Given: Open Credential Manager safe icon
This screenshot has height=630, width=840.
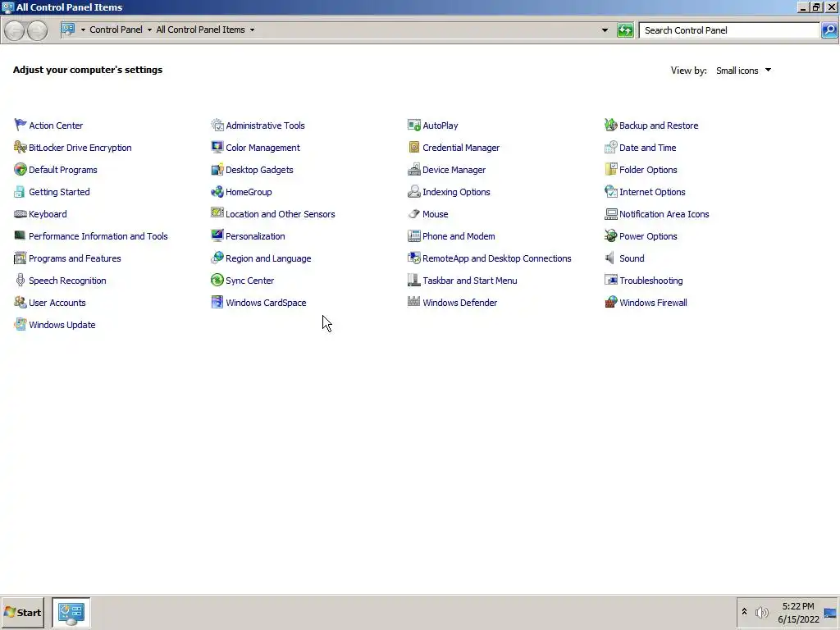Looking at the screenshot, I should pos(414,147).
